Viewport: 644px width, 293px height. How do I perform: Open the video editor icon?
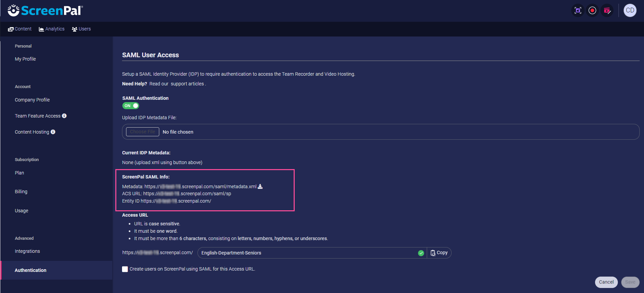point(607,10)
